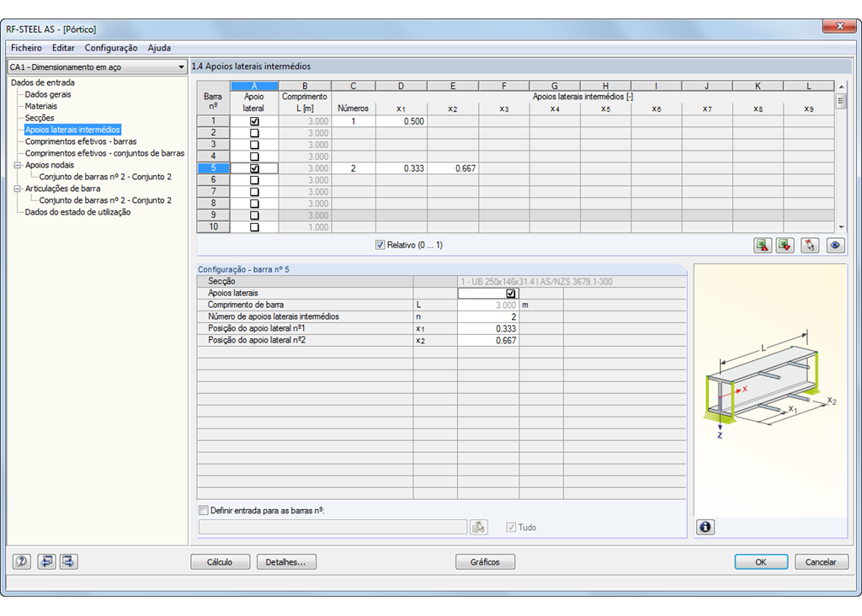Click x2 position value 0.667 in configuration
Screen dimensions: 862x616
click(488, 341)
